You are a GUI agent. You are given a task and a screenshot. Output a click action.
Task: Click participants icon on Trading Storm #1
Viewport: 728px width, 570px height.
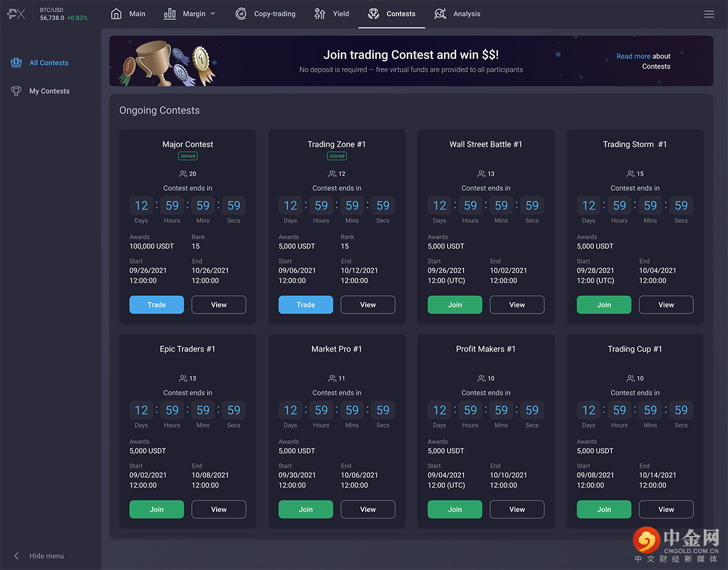[631, 174]
